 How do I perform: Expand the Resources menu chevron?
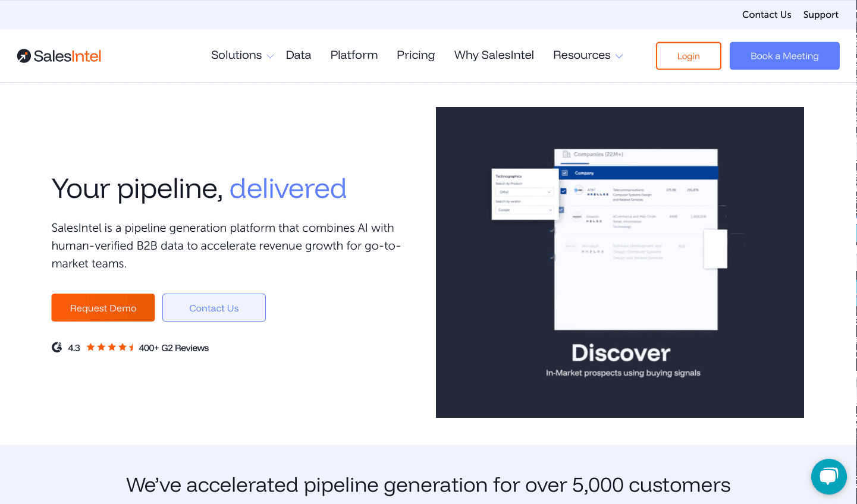(619, 56)
